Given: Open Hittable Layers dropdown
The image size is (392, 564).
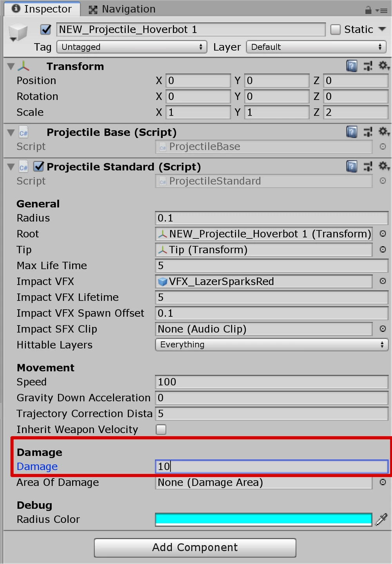Looking at the screenshot, I should pyautogui.click(x=272, y=345).
